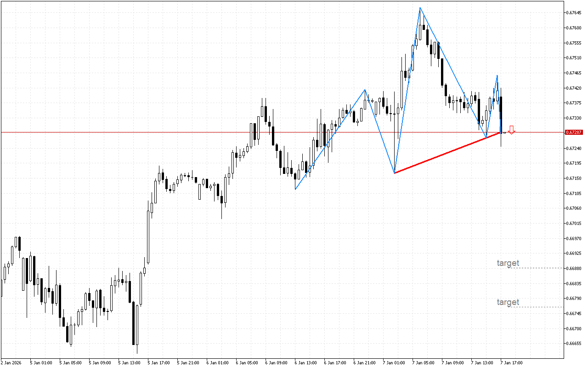Select the lower target dotted line
The width and height of the screenshot is (588, 368).
535,307
